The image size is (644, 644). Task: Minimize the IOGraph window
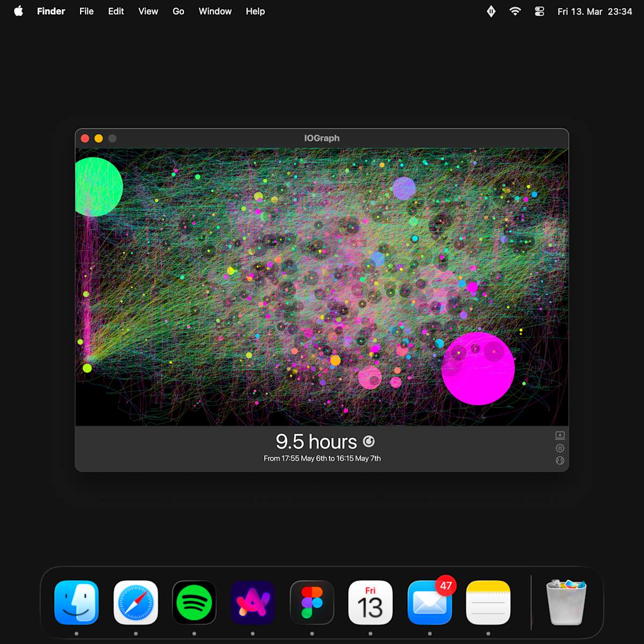click(99, 138)
